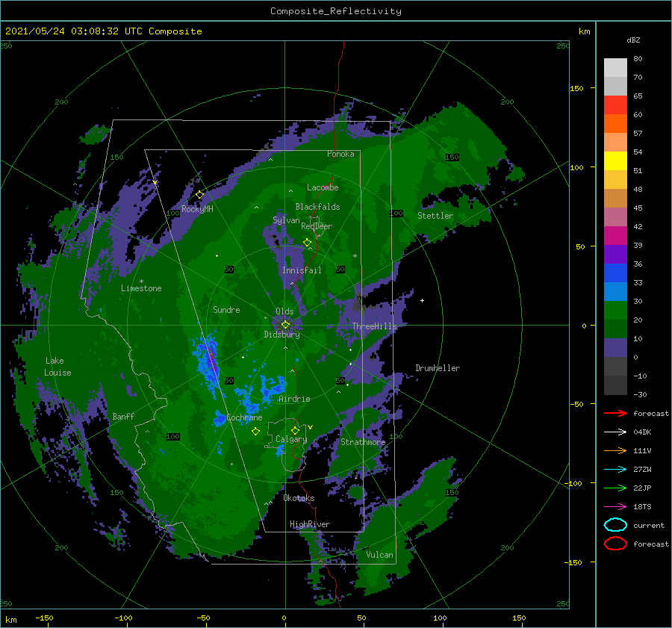Click the Lake Louise label
Image resolution: width=672 pixels, height=628 pixels.
click(57, 367)
